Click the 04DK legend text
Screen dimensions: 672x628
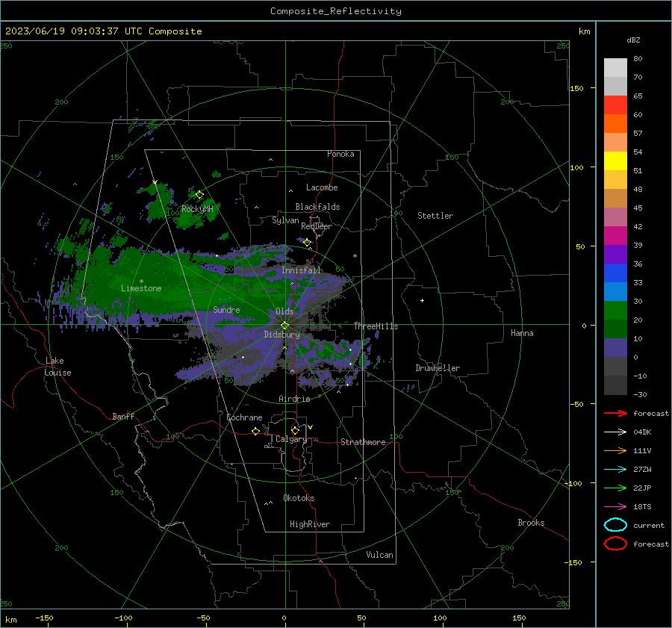click(642, 432)
